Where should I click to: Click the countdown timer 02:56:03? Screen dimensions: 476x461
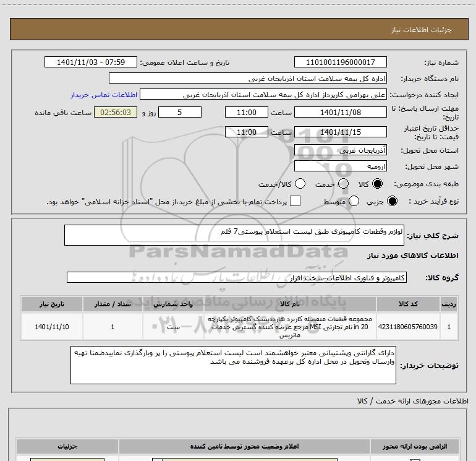[116, 113]
